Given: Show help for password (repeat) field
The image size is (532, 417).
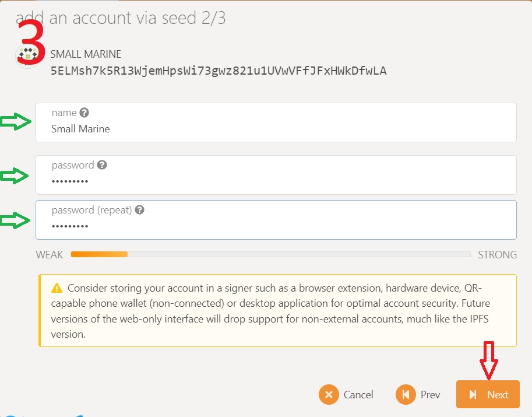Looking at the screenshot, I should (x=139, y=210).
